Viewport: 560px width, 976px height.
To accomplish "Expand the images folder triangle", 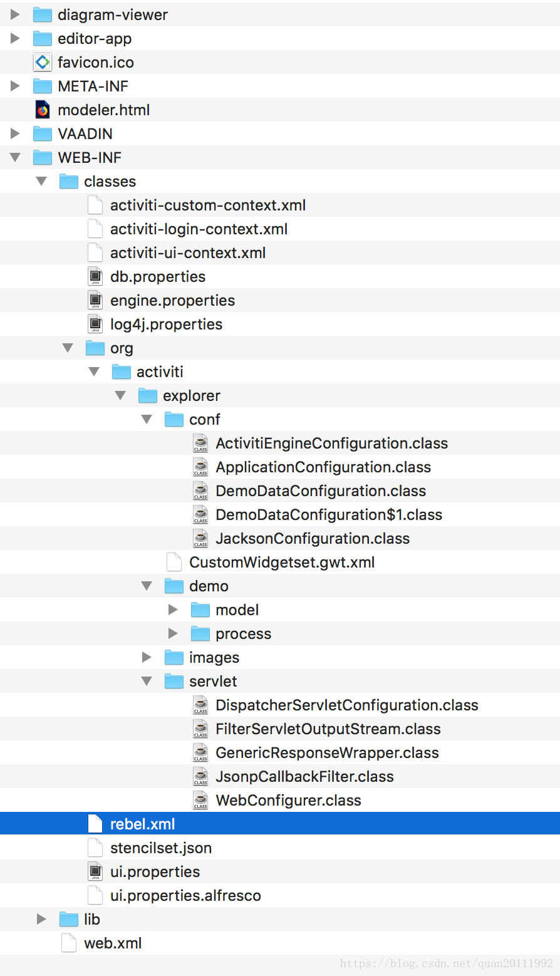I will tap(147, 657).
